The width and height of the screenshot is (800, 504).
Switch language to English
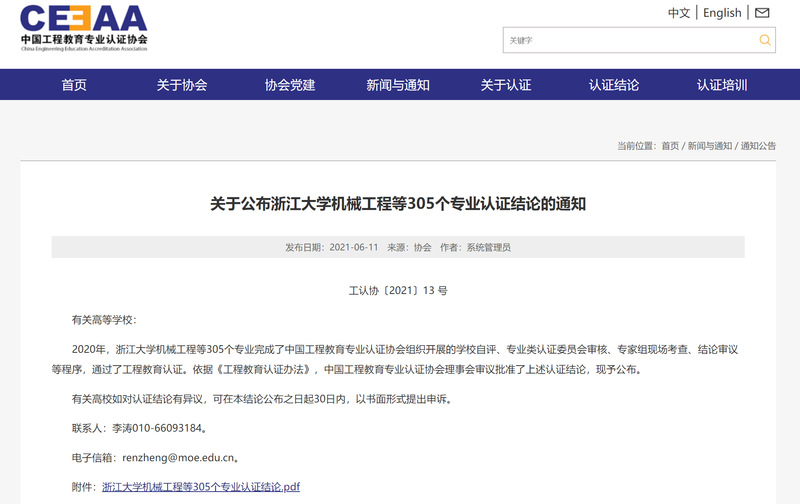[722, 13]
